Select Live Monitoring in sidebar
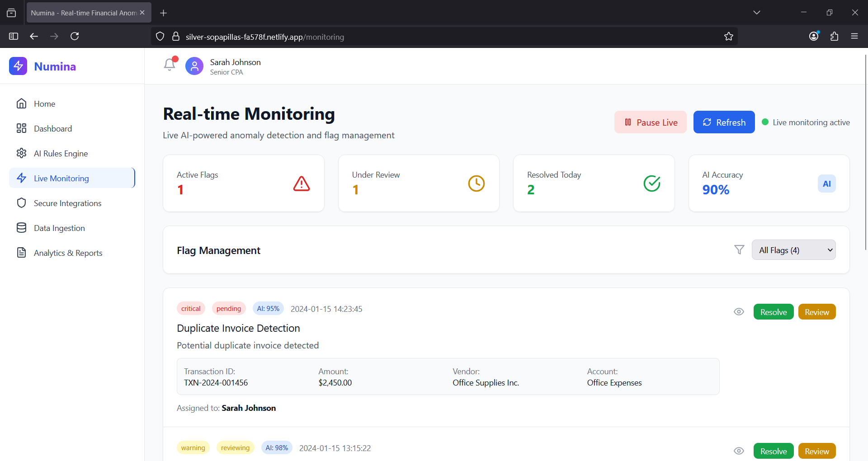This screenshot has width=868, height=461. pos(72,178)
